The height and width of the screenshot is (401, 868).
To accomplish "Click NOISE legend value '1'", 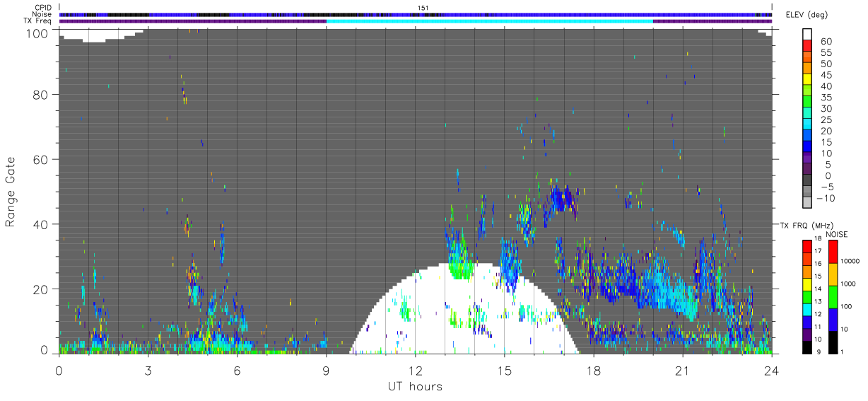I will point(842,351).
